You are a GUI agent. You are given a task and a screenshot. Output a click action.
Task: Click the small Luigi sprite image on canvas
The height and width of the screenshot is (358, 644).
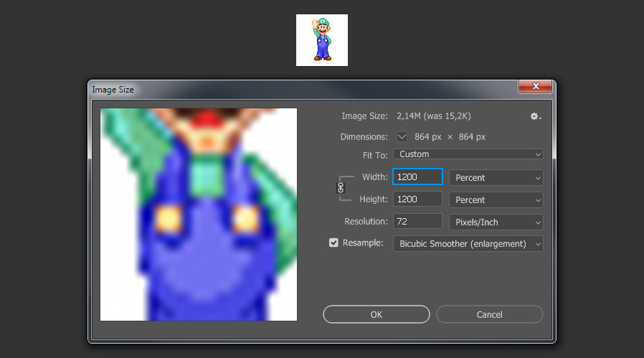pyautogui.click(x=322, y=40)
